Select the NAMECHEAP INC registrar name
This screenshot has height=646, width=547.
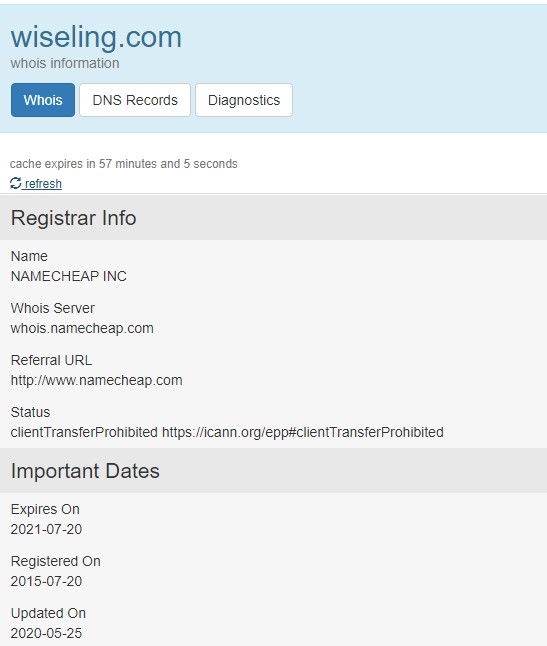coord(69,276)
